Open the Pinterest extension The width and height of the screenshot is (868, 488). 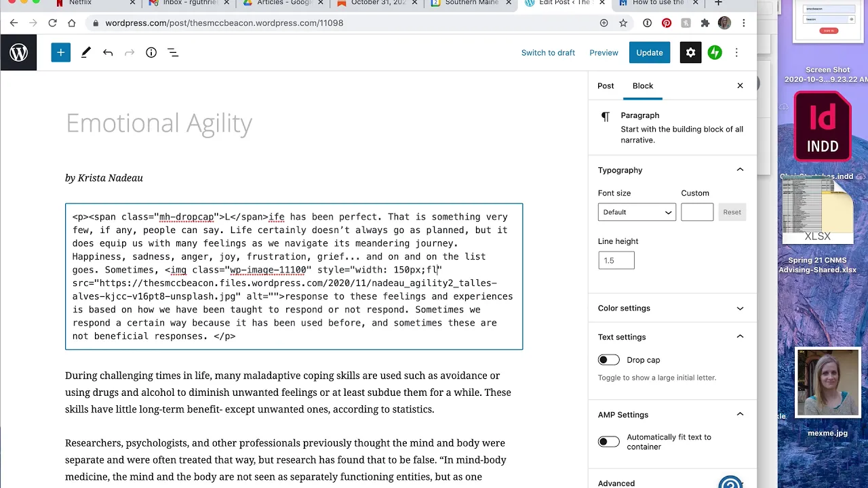[667, 22]
